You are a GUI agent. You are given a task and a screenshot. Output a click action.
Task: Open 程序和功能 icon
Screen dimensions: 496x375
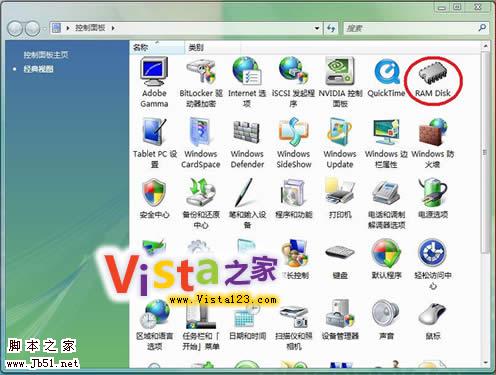tap(293, 192)
